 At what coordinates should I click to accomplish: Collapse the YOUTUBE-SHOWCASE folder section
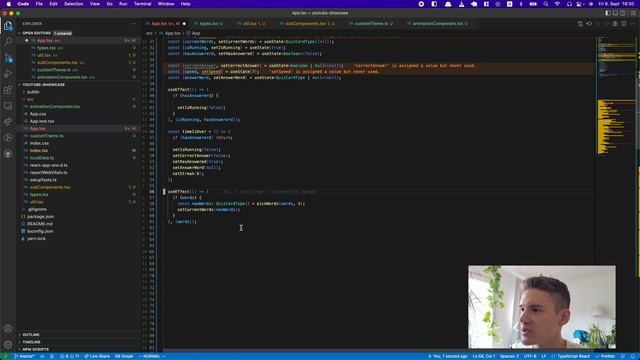43,84
